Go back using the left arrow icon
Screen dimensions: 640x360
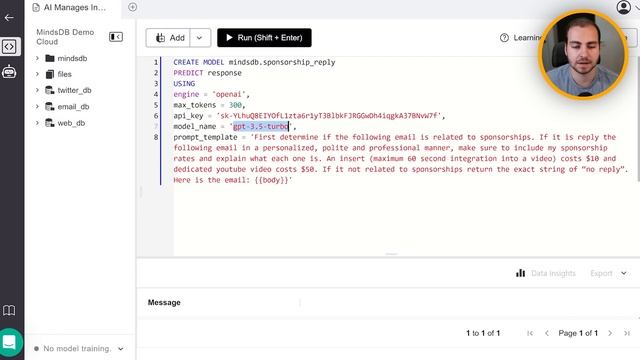click(x=9, y=18)
